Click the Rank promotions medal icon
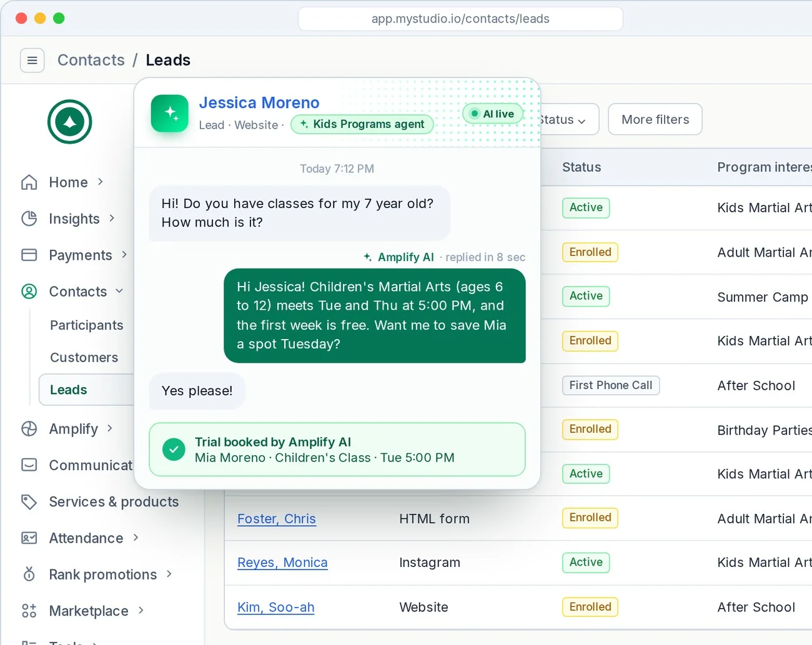 29,574
